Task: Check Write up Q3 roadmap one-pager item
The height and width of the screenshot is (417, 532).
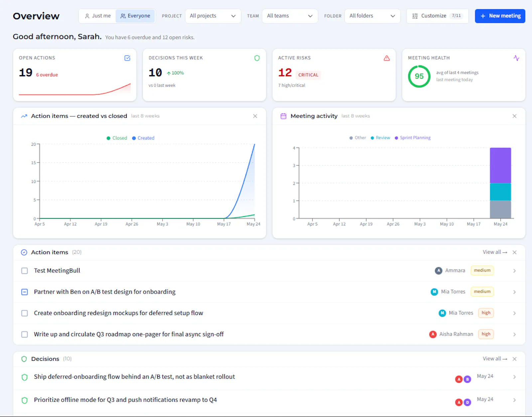Action: pos(25,334)
